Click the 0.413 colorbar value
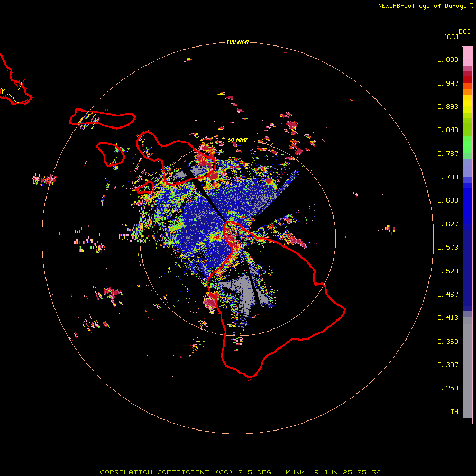The height and width of the screenshot is (476, 476). 448,318
